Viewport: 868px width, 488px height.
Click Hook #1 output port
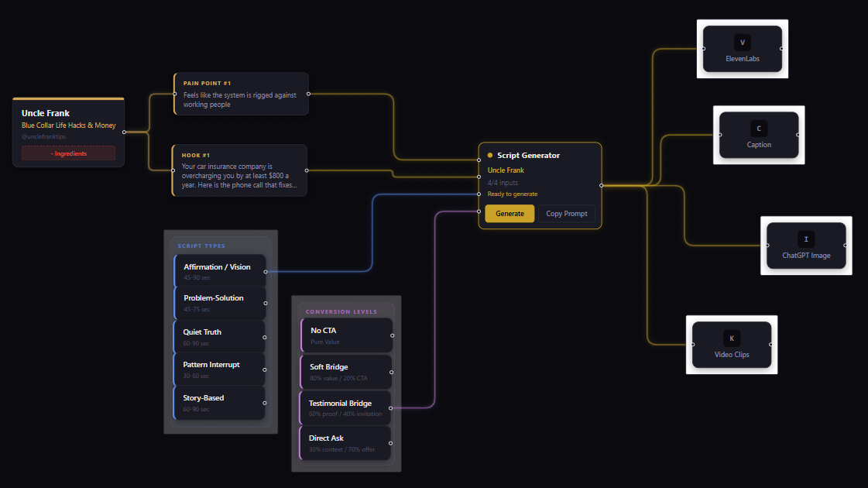307,170
